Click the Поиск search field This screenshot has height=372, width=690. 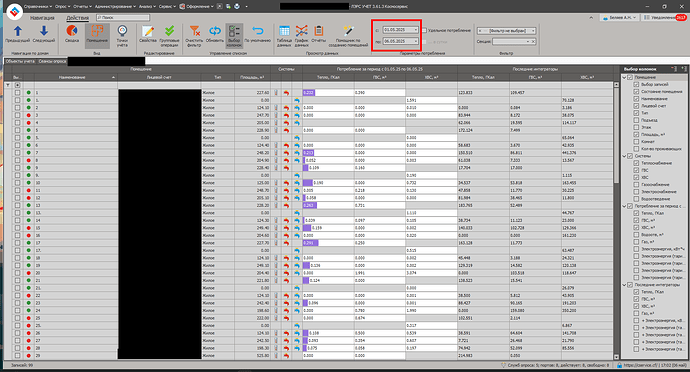[x=123, y=18]
